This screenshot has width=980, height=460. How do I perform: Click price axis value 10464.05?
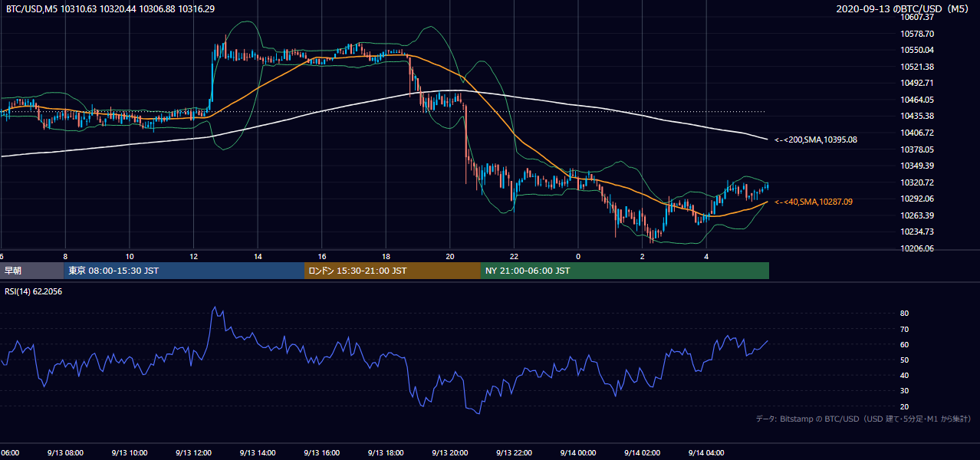click(x=917, y=100)
